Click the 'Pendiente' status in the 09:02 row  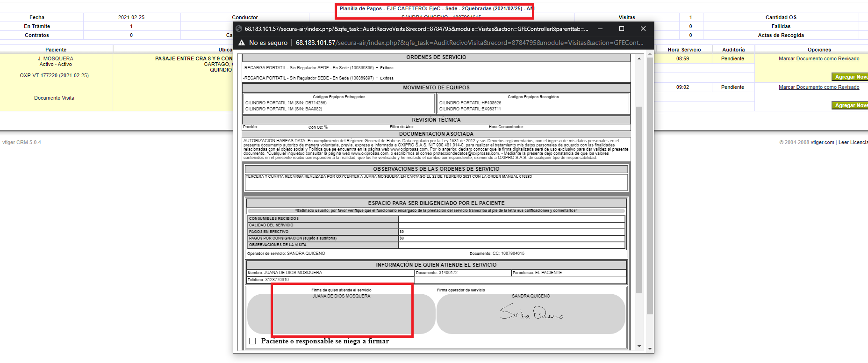(x=732, y=87)
